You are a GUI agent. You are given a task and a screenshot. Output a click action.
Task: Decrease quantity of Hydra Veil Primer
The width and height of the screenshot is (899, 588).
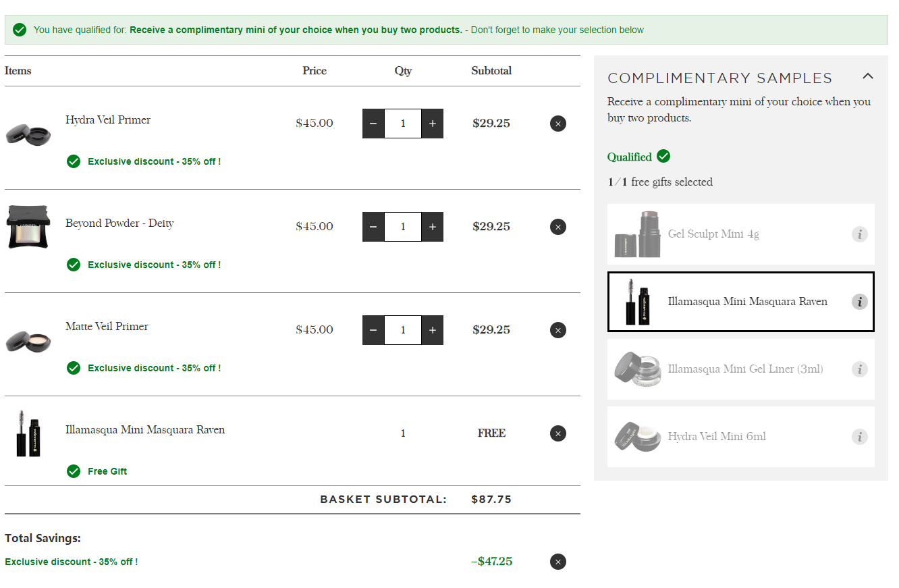coord(373,124)
